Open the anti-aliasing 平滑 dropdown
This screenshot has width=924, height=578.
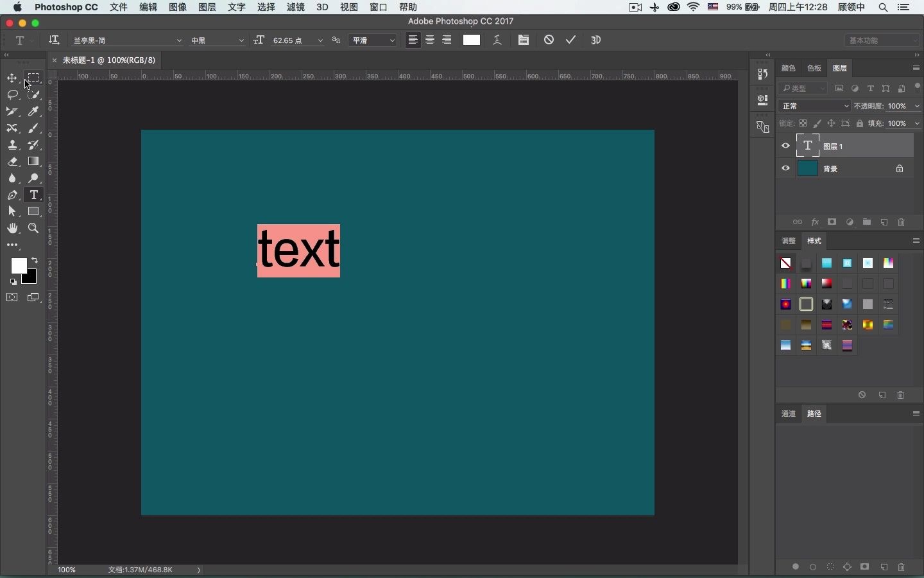pyautogui.click(x=373, y=40)
